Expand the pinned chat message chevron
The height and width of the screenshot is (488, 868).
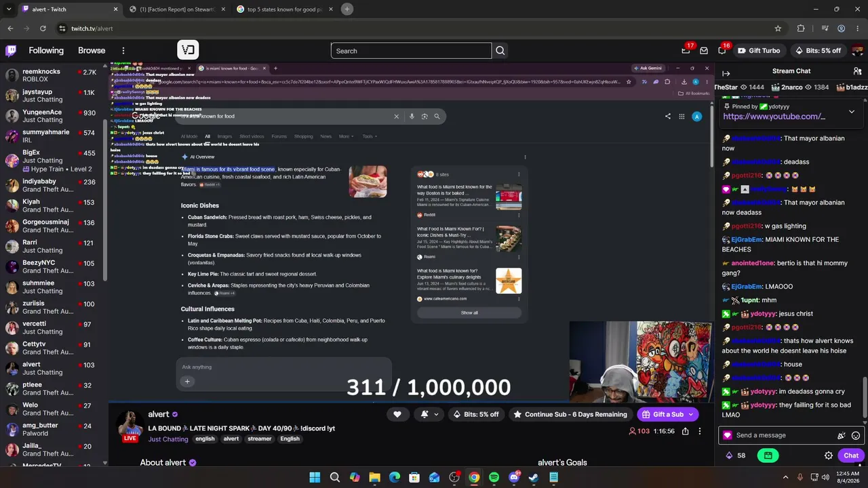tap(852, 111)
